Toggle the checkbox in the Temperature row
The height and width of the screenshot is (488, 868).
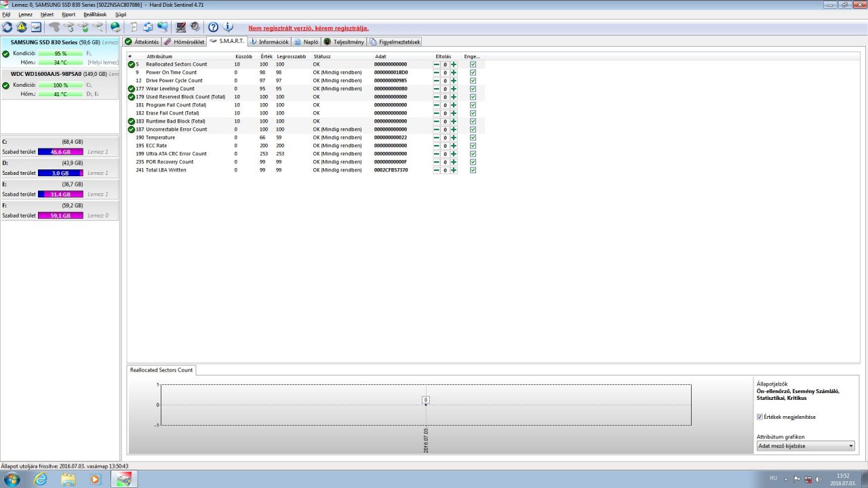(x=473, y=138)
